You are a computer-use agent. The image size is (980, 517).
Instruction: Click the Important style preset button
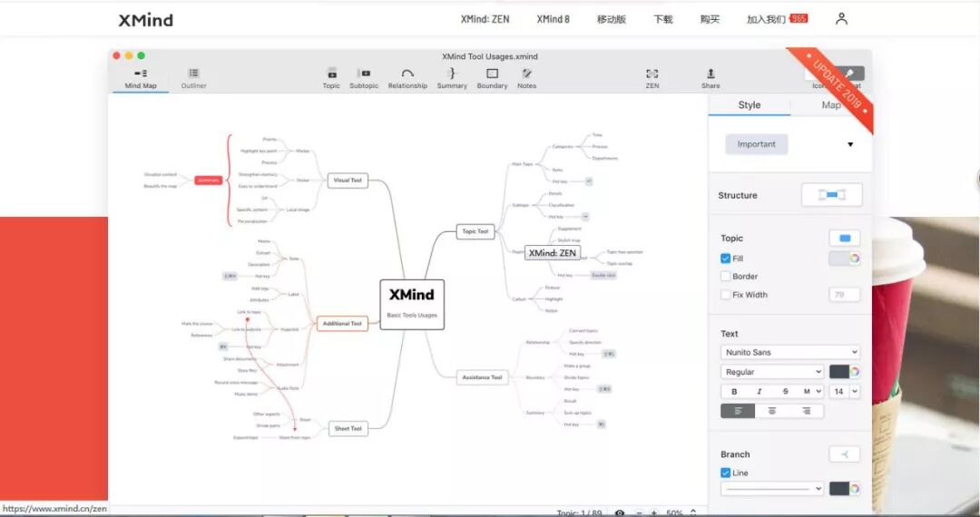(756, 144)
